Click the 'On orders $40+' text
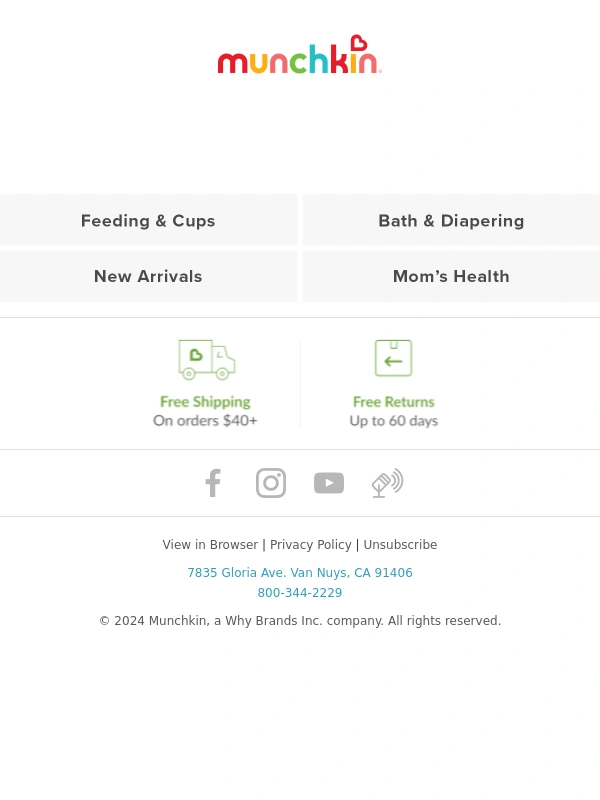Screen dimensions: 600x800 tap(205, 420)
